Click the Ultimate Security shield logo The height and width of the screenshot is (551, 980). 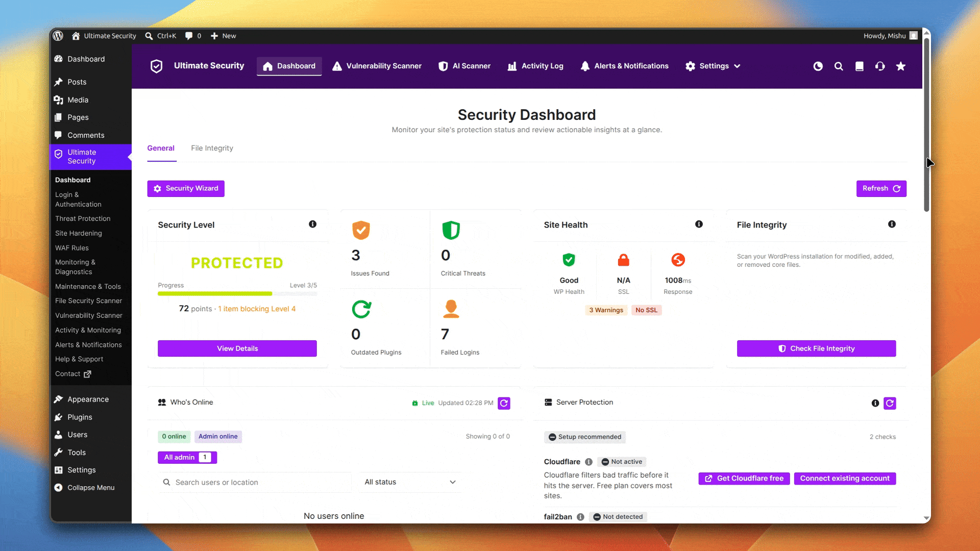click(x=156, y=66)
